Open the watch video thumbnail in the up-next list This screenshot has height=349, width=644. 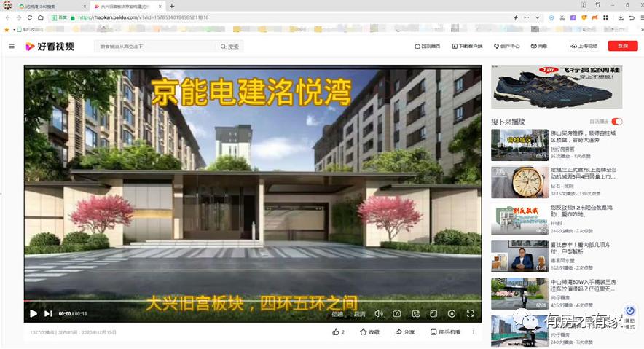pos(519,182)
